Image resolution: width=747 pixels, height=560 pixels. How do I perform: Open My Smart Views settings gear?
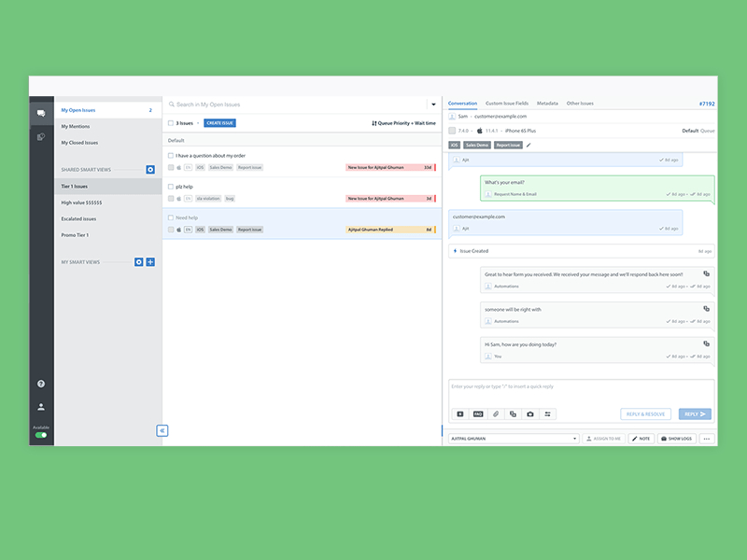138,262
